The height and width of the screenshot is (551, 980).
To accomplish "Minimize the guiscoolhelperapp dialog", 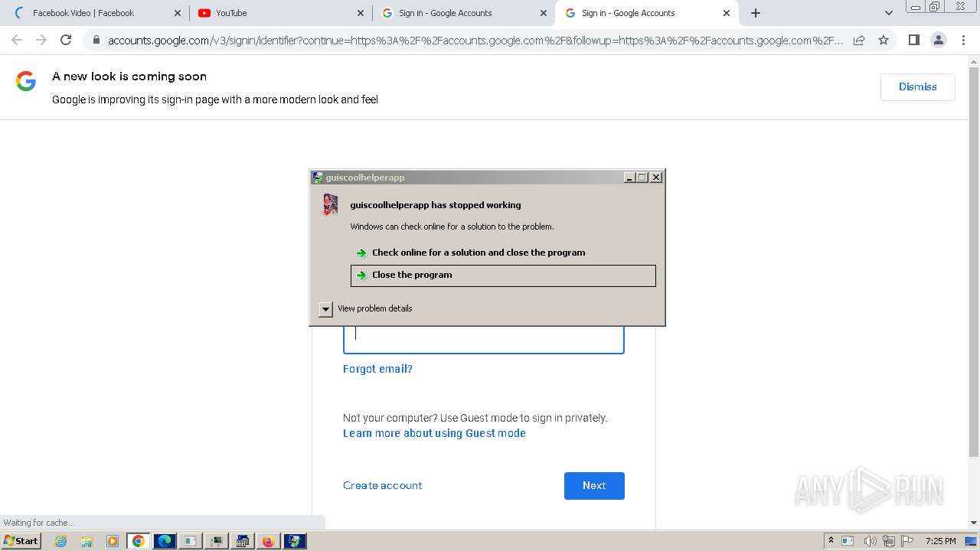I will tap(629, 178).
